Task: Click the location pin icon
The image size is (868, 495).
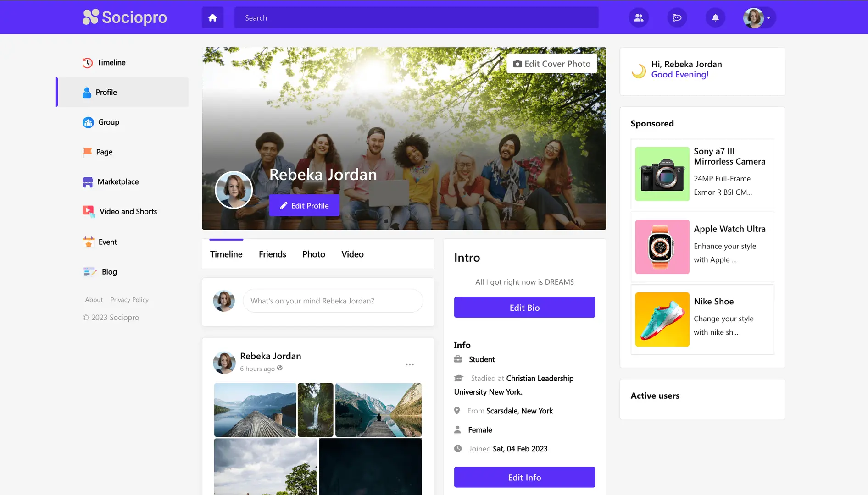Action: point(457,411)
